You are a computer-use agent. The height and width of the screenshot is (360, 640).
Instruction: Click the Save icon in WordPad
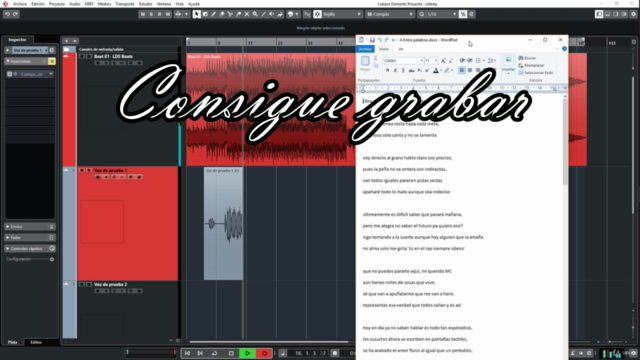(372, 40)
